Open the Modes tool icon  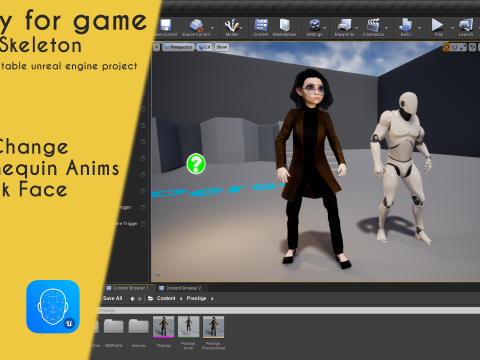[x=232, y=26]
